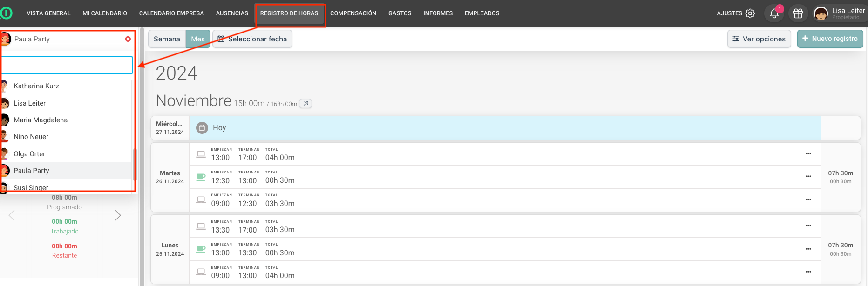
Task: Switch to Mes view
Action: (x=198, y=39)
